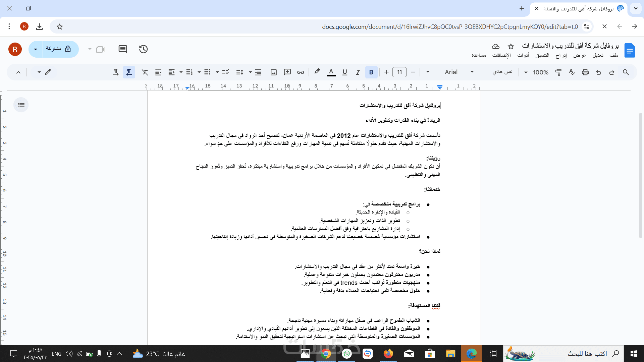Click the paint format roller icon

558,72
